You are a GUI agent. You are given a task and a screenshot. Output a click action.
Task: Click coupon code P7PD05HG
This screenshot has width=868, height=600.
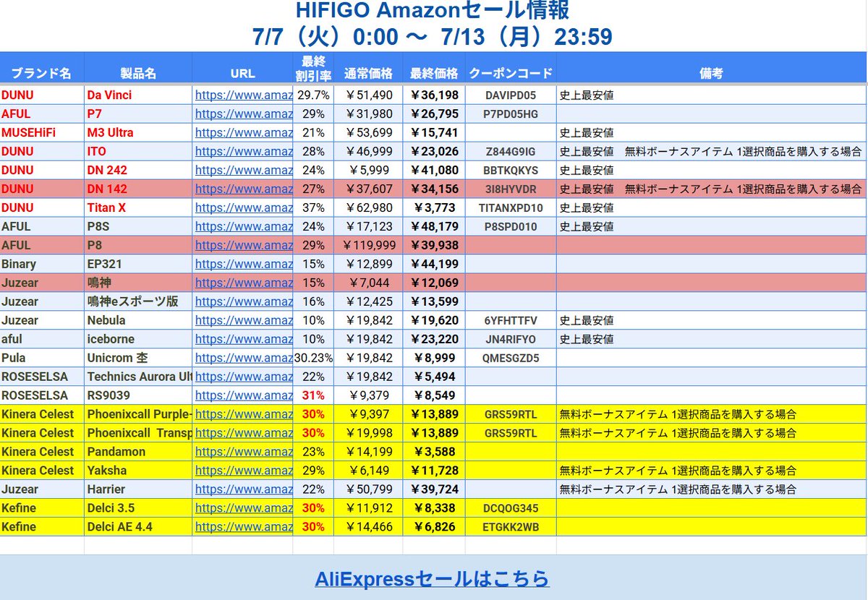[x=511, y=113]
